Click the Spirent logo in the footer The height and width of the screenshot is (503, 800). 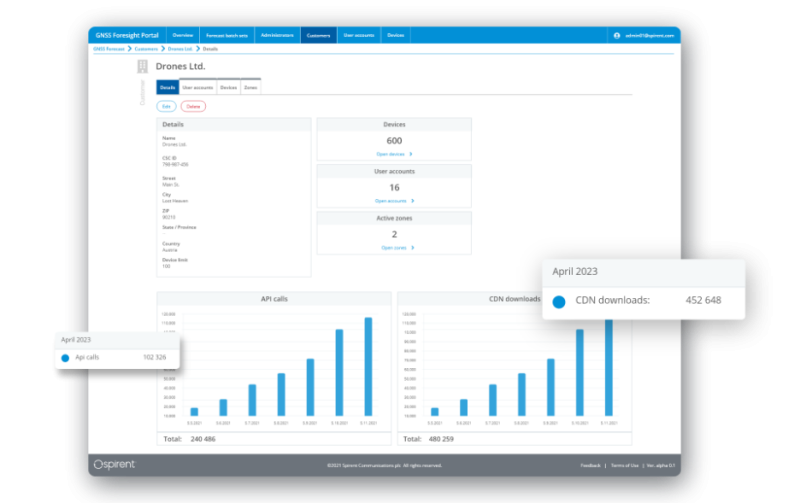(x=114, y=464)
